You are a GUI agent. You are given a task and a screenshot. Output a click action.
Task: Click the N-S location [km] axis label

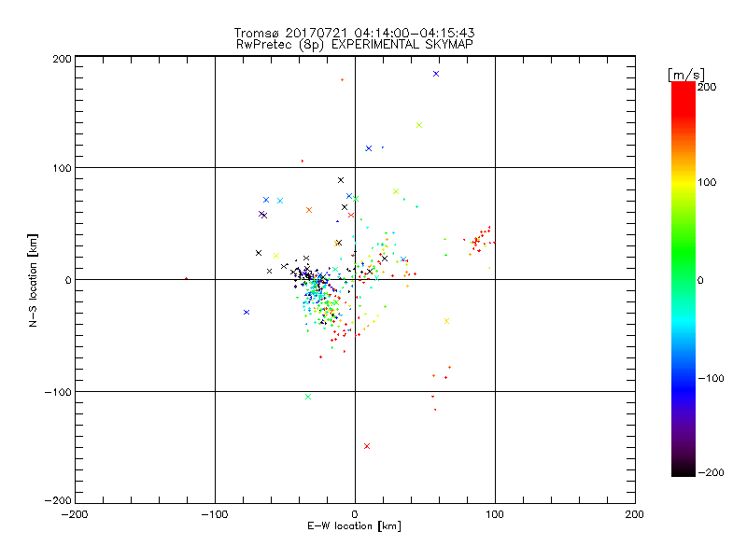[33, 281]
